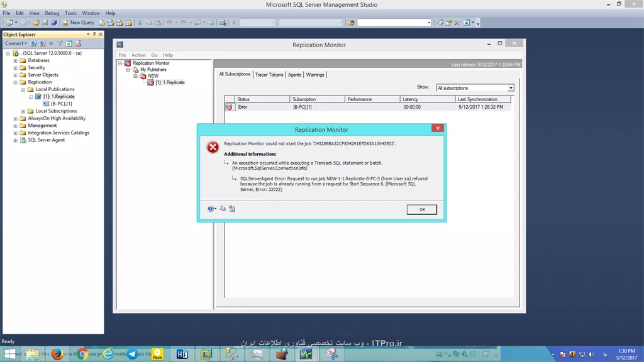Viewport: 644px width, 362px height.
Task: Open the SSMS Debug menu
Action: [x=52, y=13]
